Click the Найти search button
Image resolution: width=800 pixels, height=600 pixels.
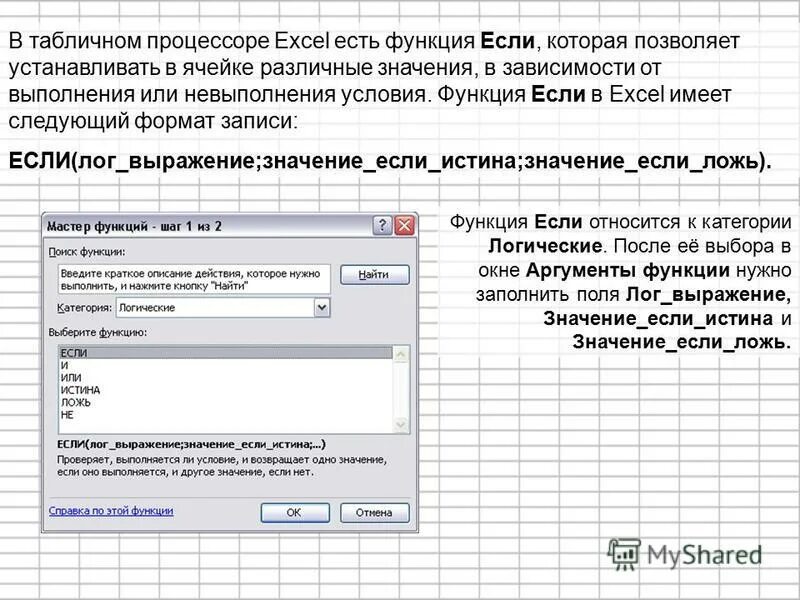(374, 274)
